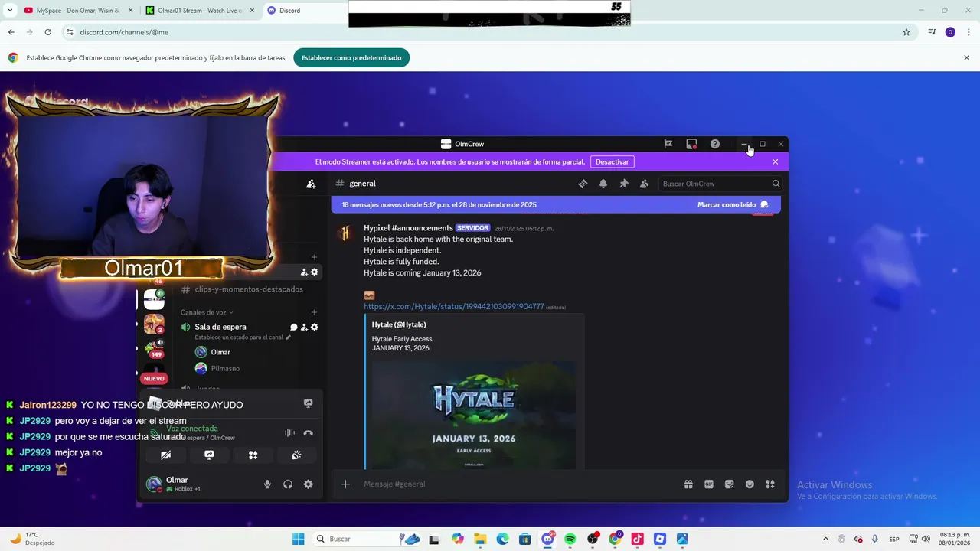Open GIF picker in message bar
The image size is (980, 551).
pyautogui.click(x=709, y=484)
